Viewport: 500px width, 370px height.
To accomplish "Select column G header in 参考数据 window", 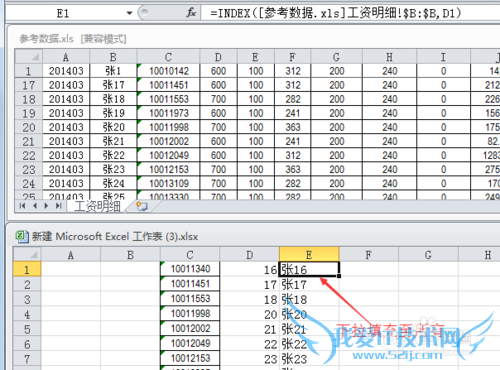I will tap(336, 57).
